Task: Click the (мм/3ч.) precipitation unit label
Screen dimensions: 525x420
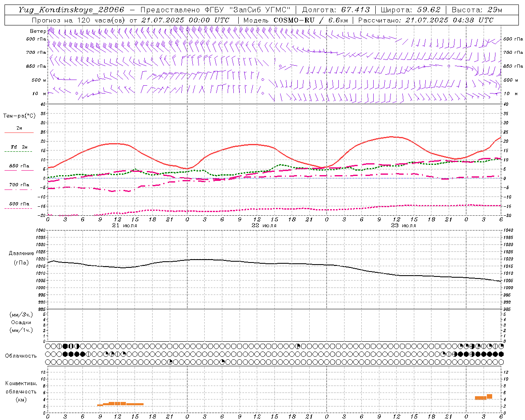Action: coord(21,315)
